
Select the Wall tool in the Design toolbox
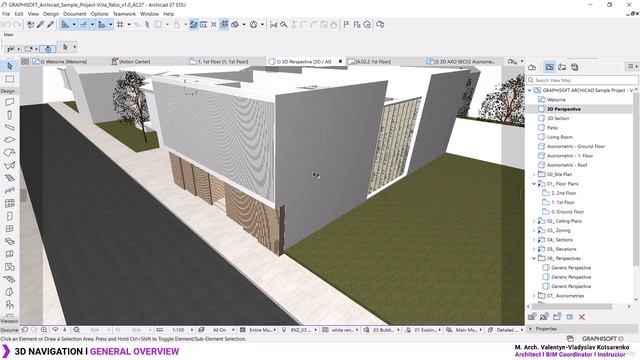tap(10, 102)
